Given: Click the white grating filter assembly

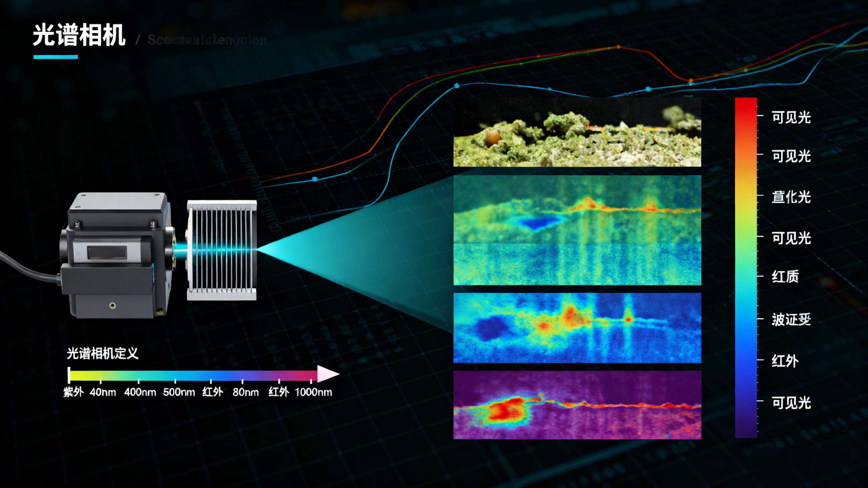Looking at the screenshot, I should click(x=222, y=250).
